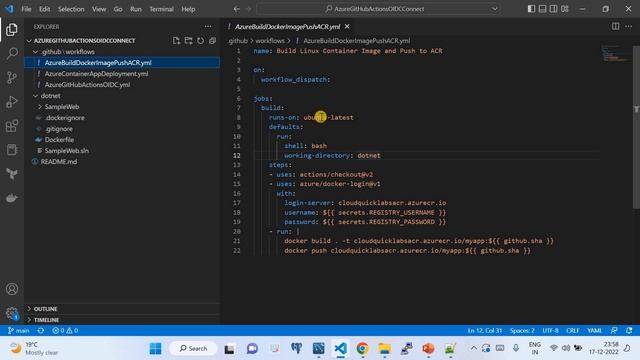Open the Manage gear icon

[12, 313]
